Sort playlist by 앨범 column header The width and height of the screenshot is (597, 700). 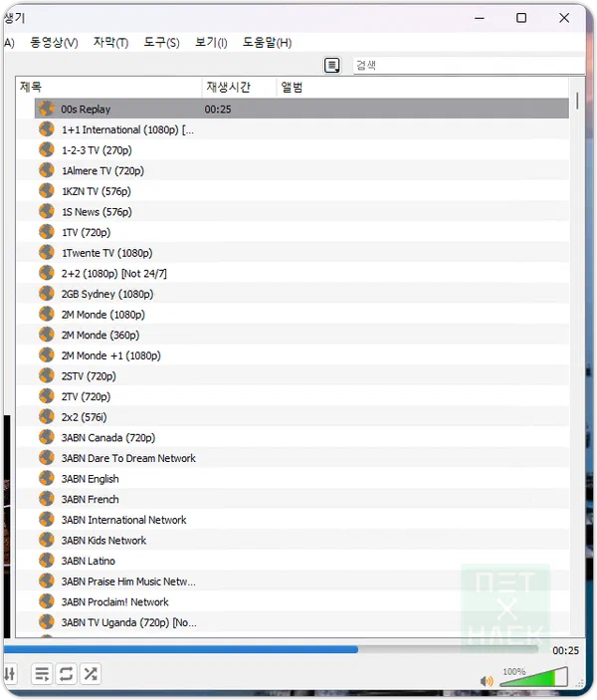(422, 87)
